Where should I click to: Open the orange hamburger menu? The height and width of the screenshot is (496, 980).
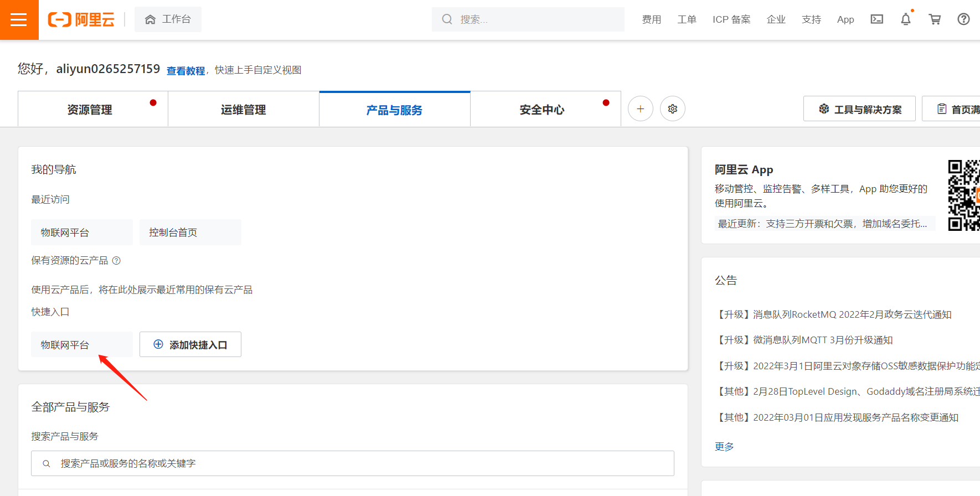coord(19,20)
